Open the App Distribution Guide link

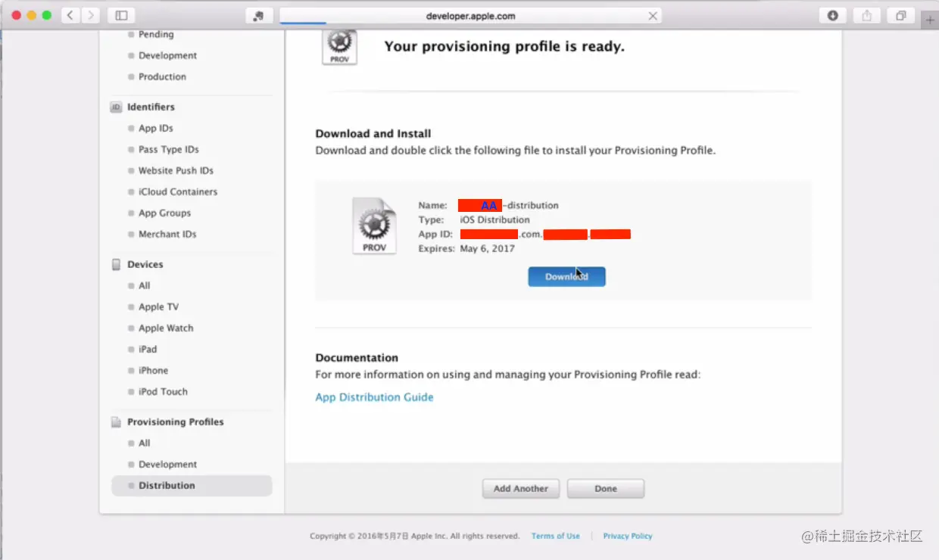tap(374, 397)
